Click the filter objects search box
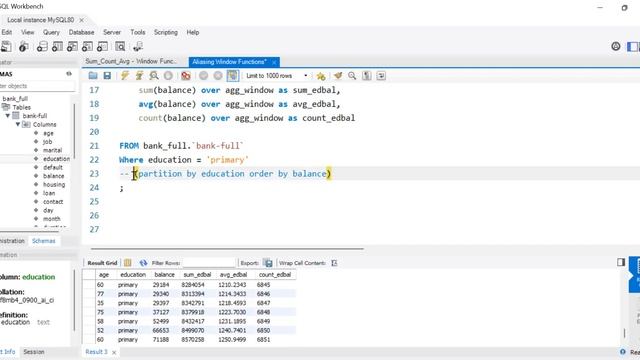The width and height of the screenshot is (640, 360). coord(38,86)
